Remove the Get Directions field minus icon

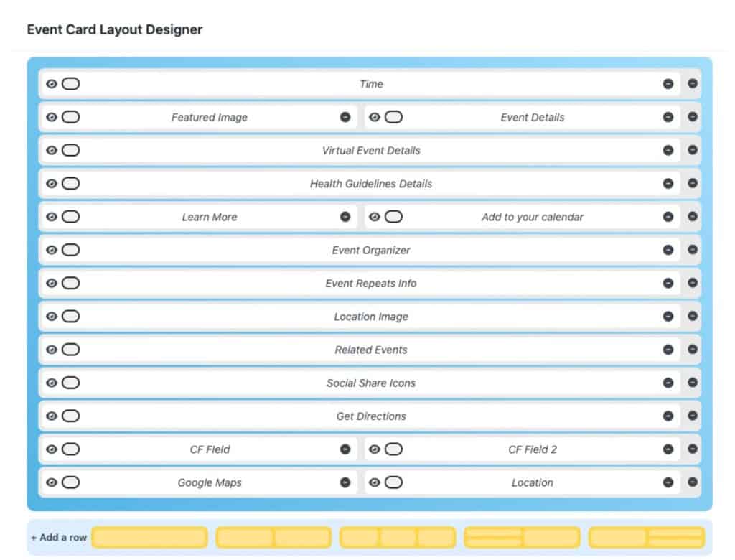tap(668, 416)
